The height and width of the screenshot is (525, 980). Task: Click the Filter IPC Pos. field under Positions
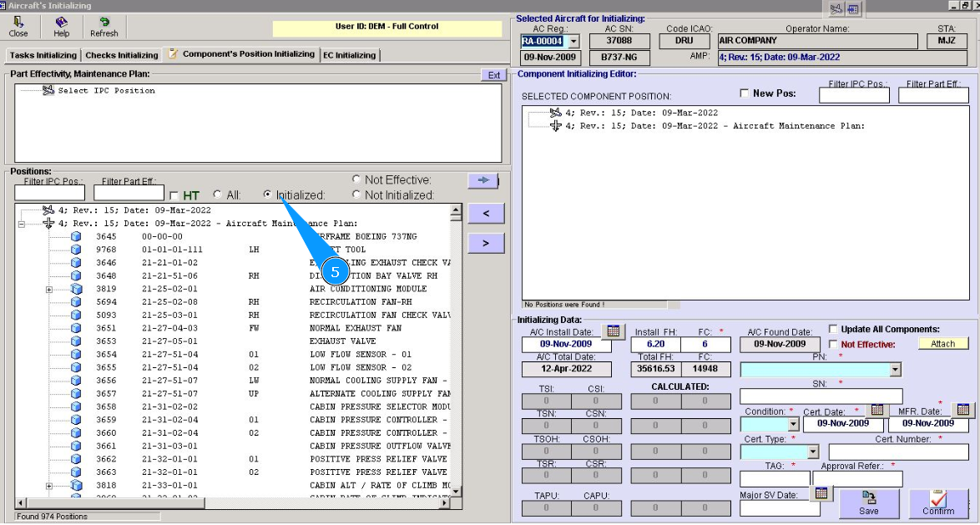tap(49, 194)
